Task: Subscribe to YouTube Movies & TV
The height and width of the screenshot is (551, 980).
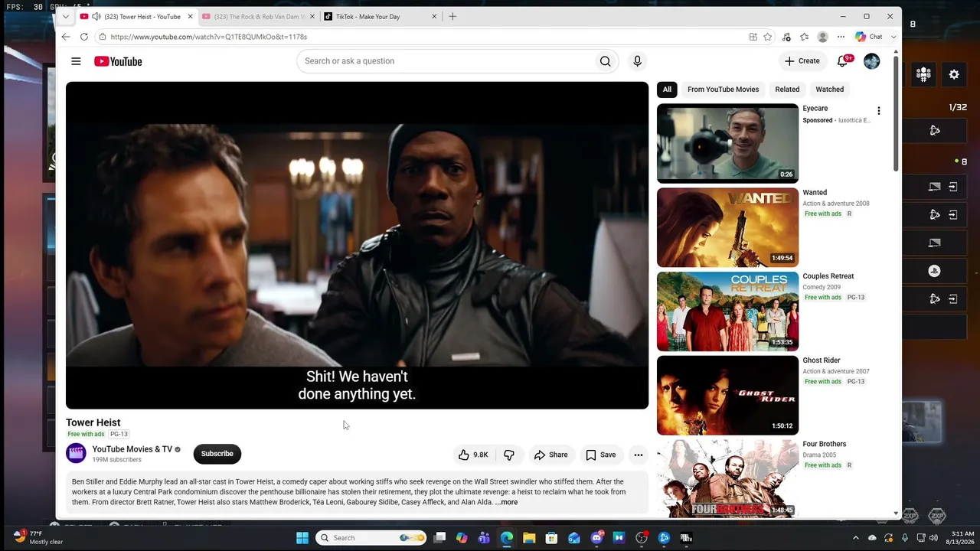Action: (217, 454)
